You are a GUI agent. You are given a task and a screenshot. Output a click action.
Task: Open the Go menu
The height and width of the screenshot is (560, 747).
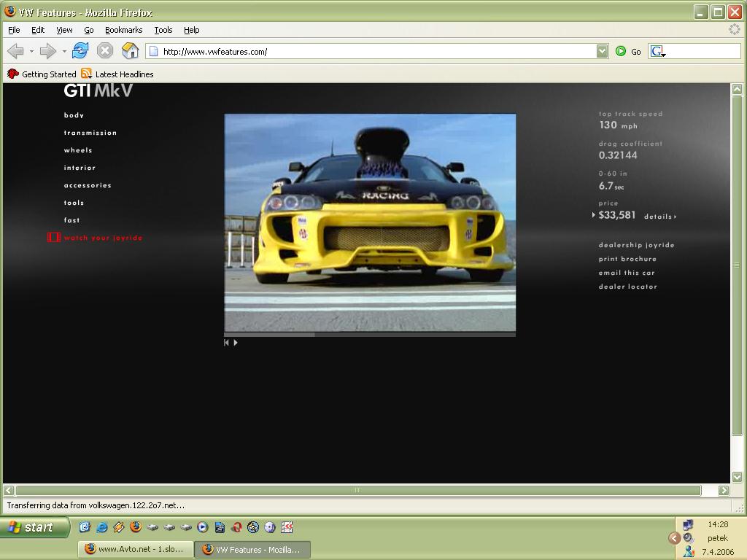coord(89,30)
